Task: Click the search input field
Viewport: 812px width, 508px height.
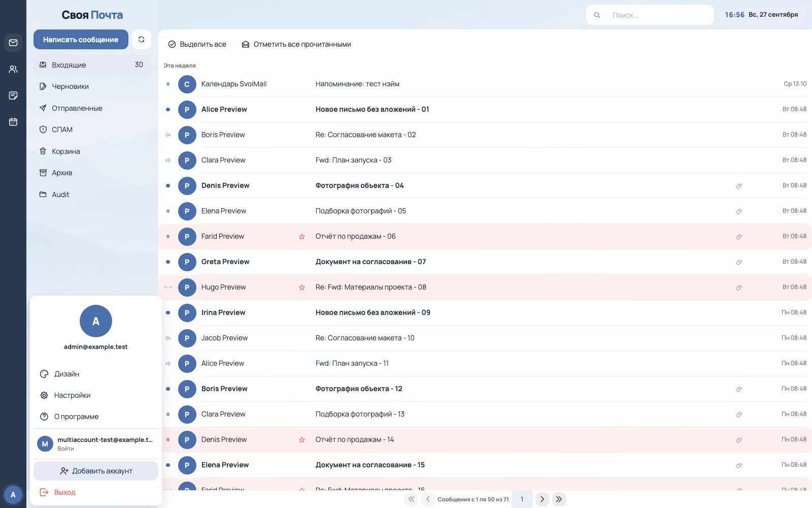Action: 650,15
